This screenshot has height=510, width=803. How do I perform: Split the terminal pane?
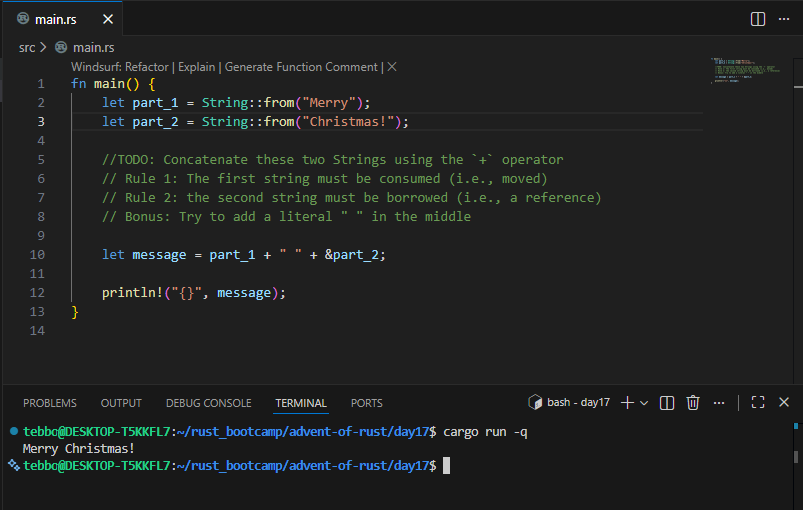[667, 403]
